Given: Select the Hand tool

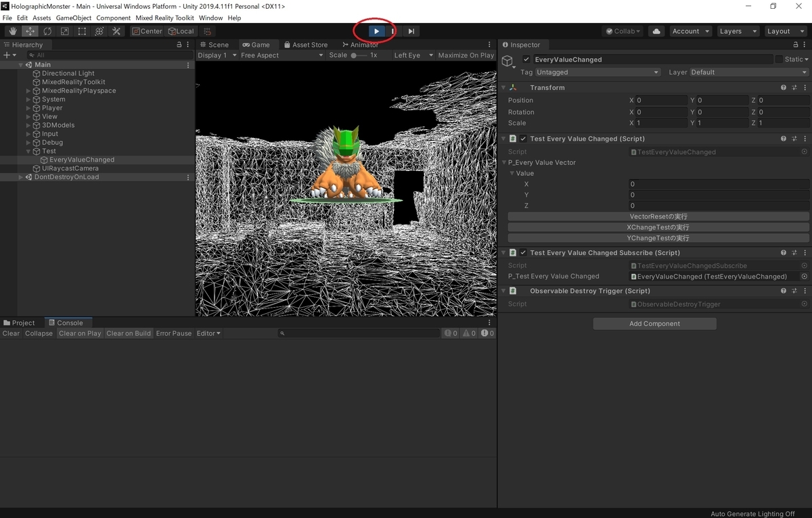Looking at the screenshot, I should point(13,31).
